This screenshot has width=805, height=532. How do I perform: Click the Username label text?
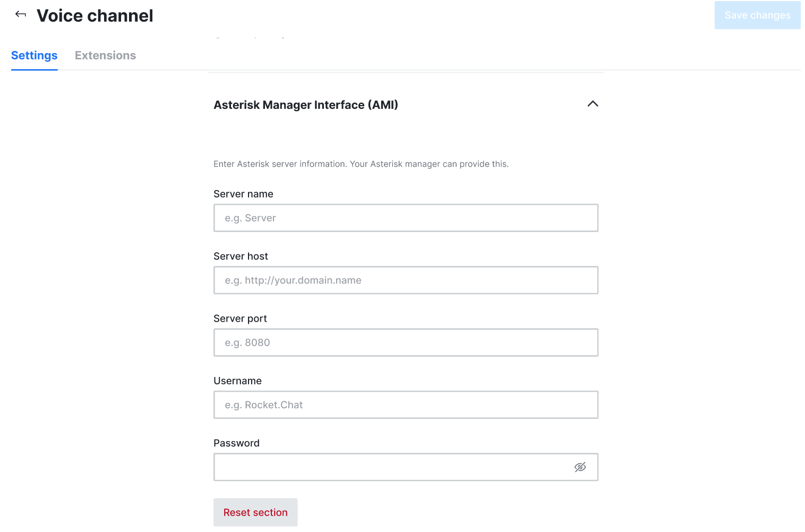tap(237, 381)
